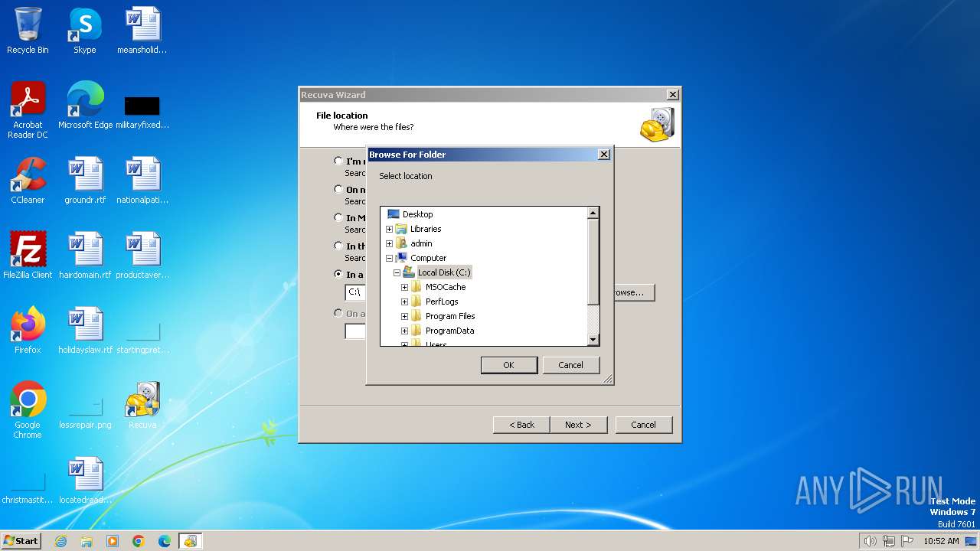Go Back in the Recuva Wizard
The height and width of the screenshot is (551, 980).
[521, 425]
